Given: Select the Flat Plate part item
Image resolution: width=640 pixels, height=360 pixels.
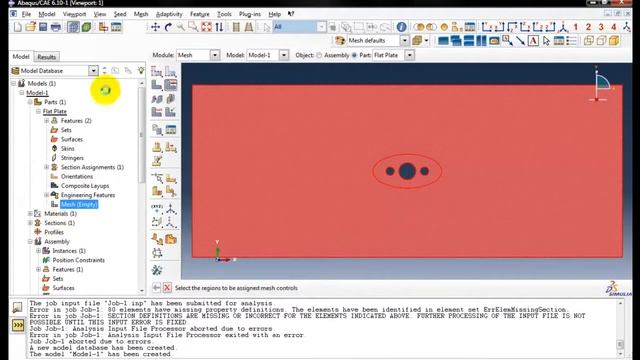Looking at the screenshot, I should click(x=55, y=111).
